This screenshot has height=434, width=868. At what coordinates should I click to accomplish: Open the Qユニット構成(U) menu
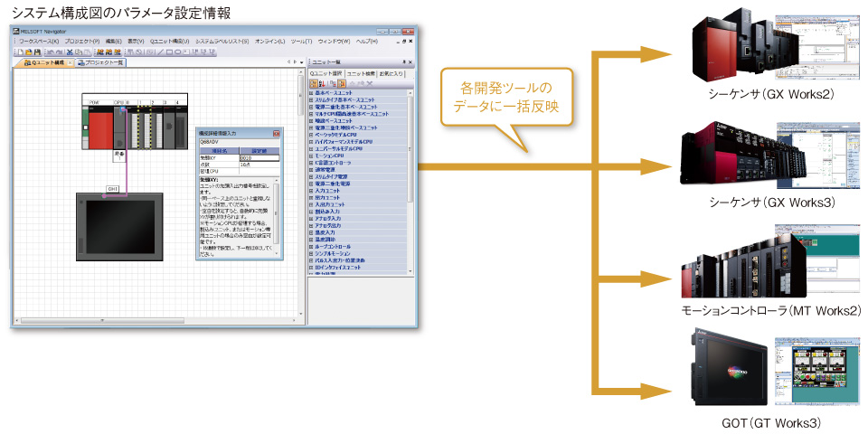[x=169, y=42]
